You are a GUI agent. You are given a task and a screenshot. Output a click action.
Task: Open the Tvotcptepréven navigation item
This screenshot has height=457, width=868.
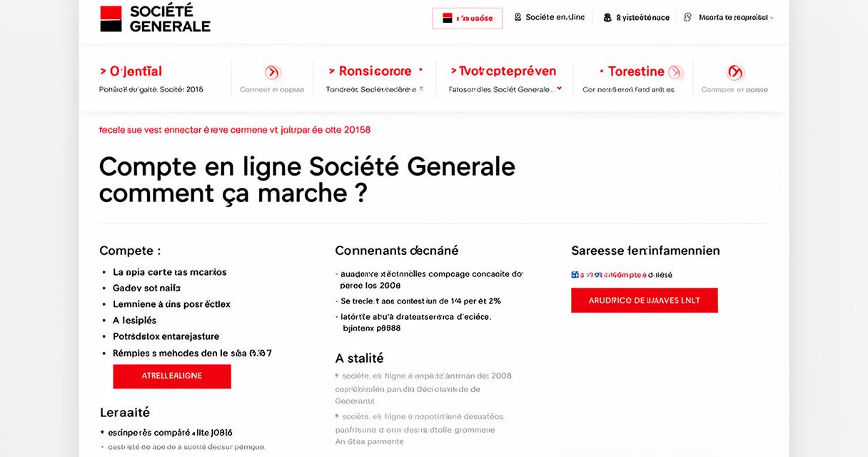(x=503, y=71)
